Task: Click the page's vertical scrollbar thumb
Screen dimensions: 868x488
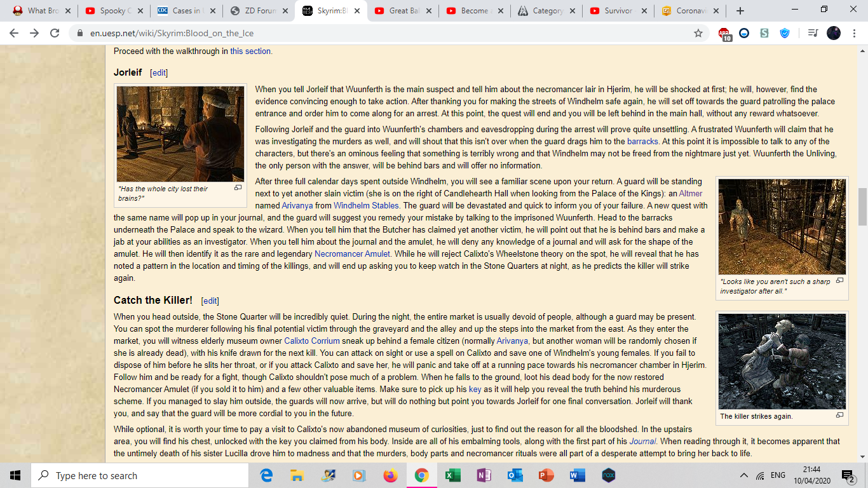Action: pos(863,207)
